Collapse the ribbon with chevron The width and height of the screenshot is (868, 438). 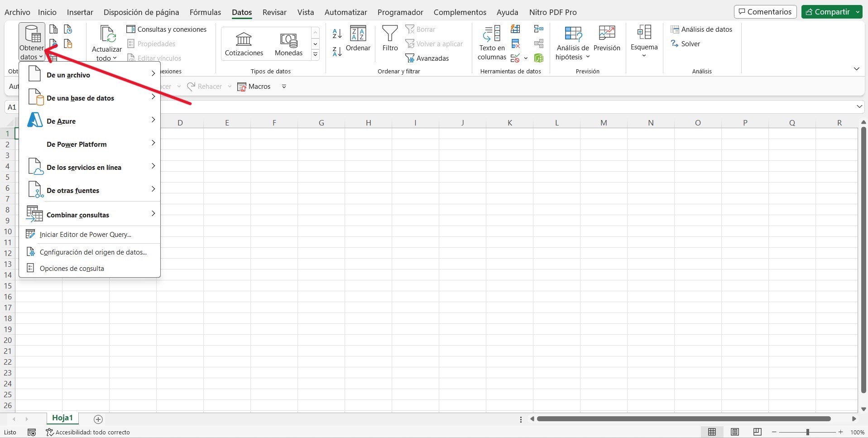click(856, 69)
